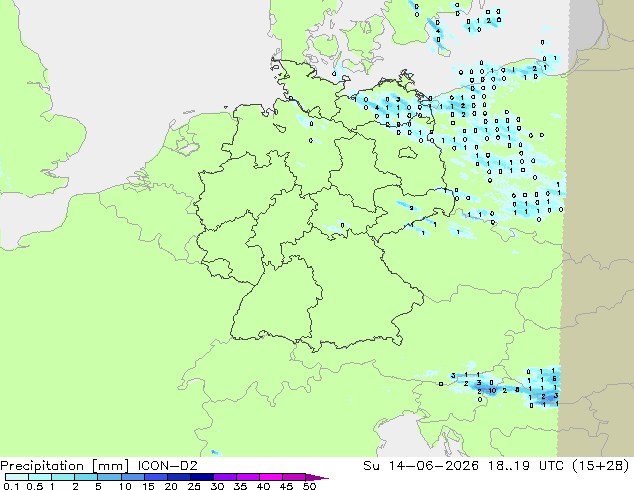Click the 10–15 mm legend color swatch
This screenshot has width=634, height=490.
click(132, 477)
